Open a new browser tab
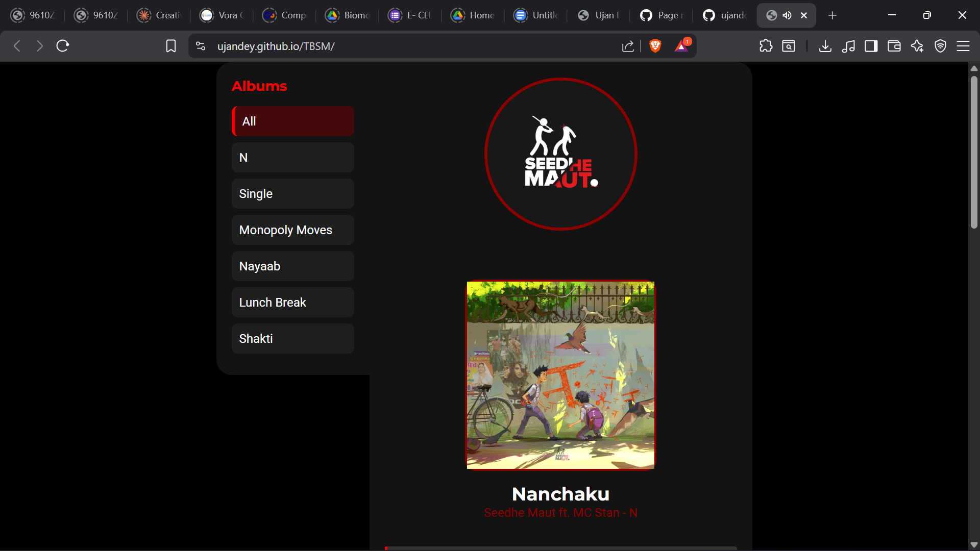This screenshot has width=980, height=551. pos(832,15)
